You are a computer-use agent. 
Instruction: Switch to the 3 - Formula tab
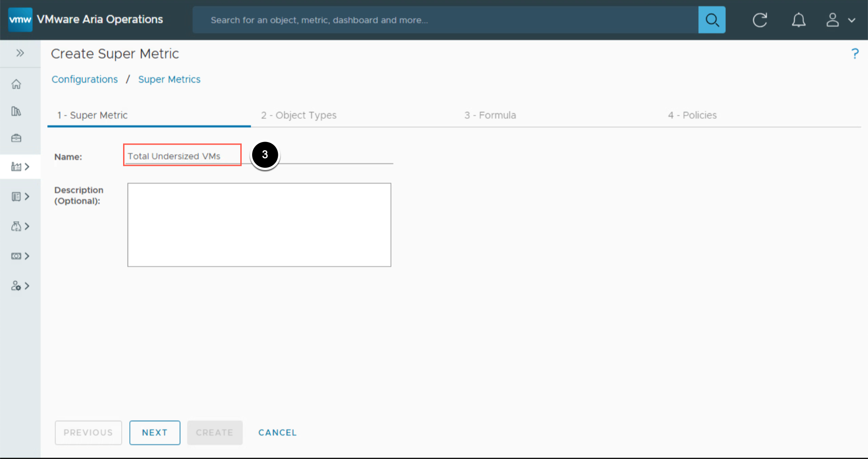[x=490, y=115]
